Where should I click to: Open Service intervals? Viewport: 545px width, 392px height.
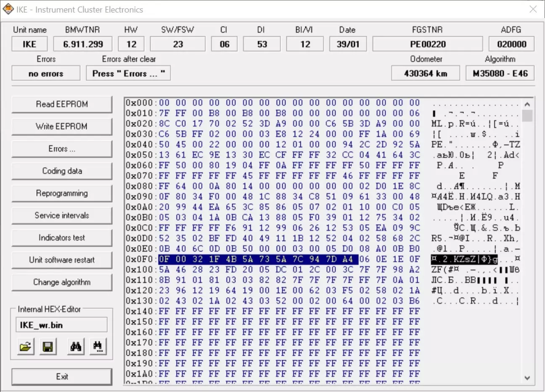point(62,216)
